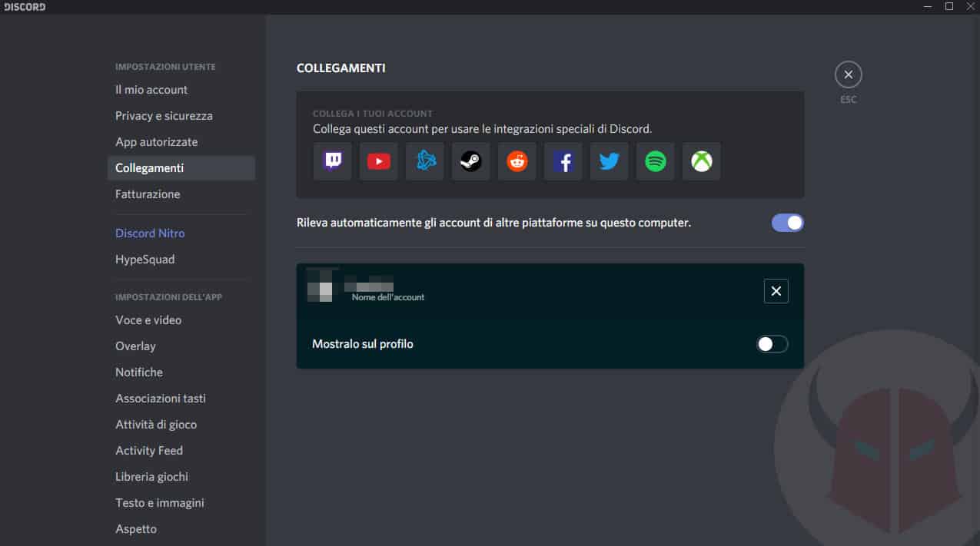Open Privacy e sicurezza settings
Image resolution: width=980 pixels, height=546 pixels.
(181, 116)
